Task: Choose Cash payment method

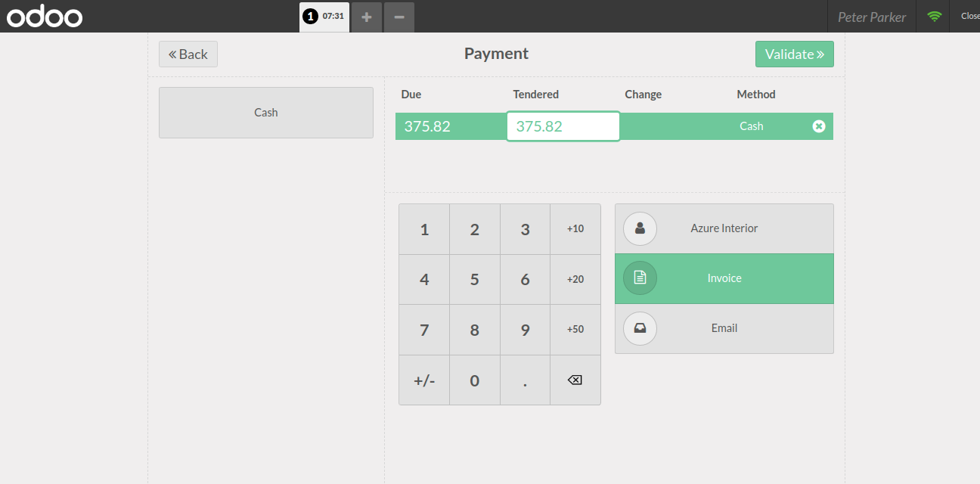Action: 266,113
